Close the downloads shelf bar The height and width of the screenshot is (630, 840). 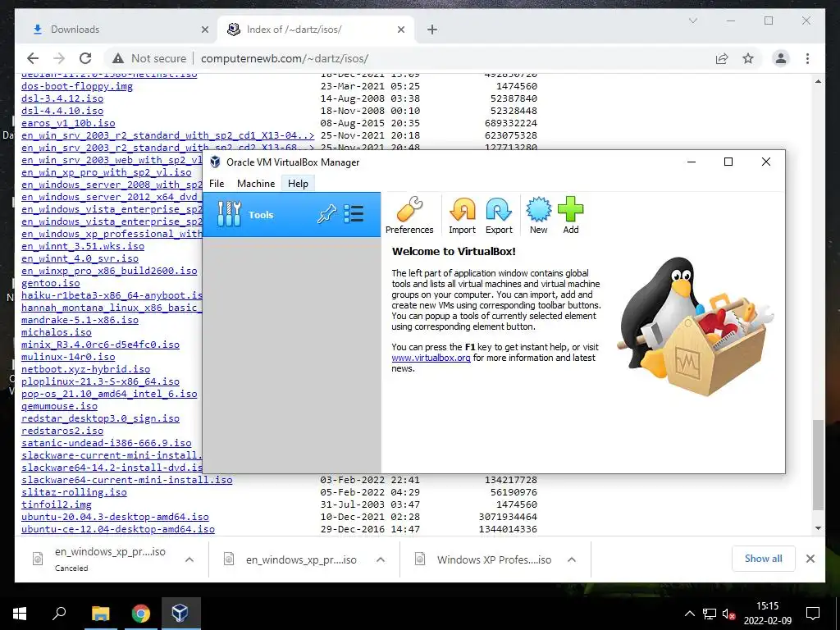(810, 559)
